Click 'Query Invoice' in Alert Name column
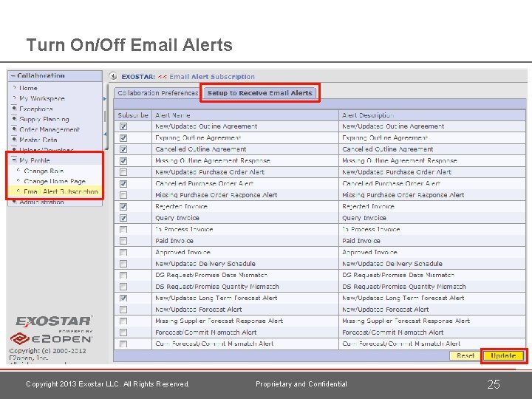This screenshot has width=532, height=399. pyautogui.click(x=177, y=218)
